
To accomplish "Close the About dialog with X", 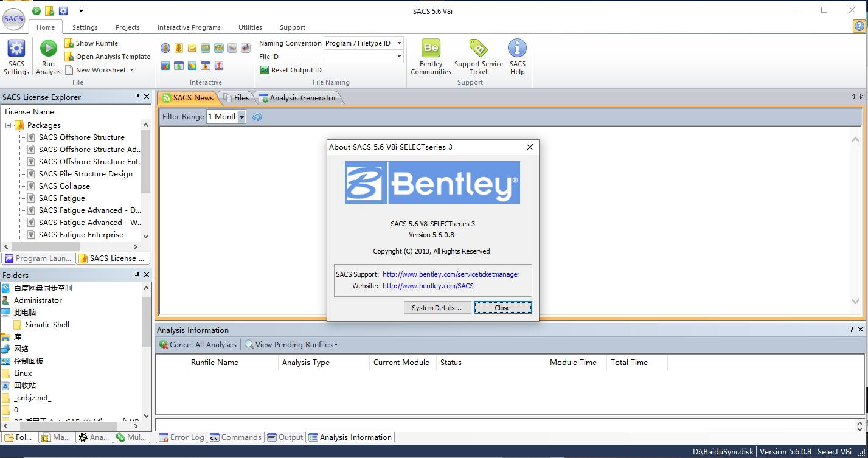I will pyautogui.click(x=529, y=147).
